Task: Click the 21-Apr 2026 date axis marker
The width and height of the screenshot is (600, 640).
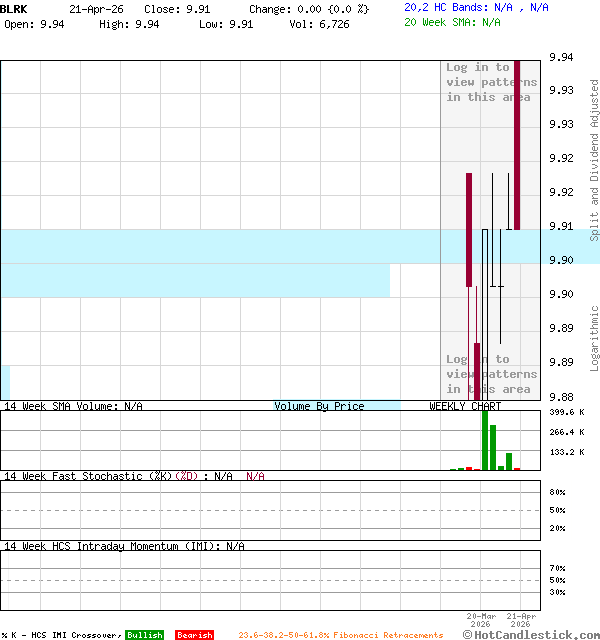Action: [521, 621]
